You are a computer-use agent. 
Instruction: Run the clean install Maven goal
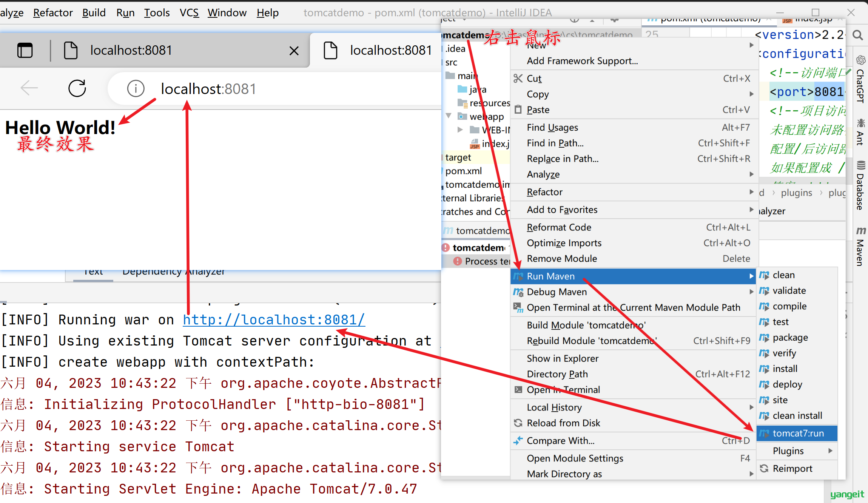[798, 415]
